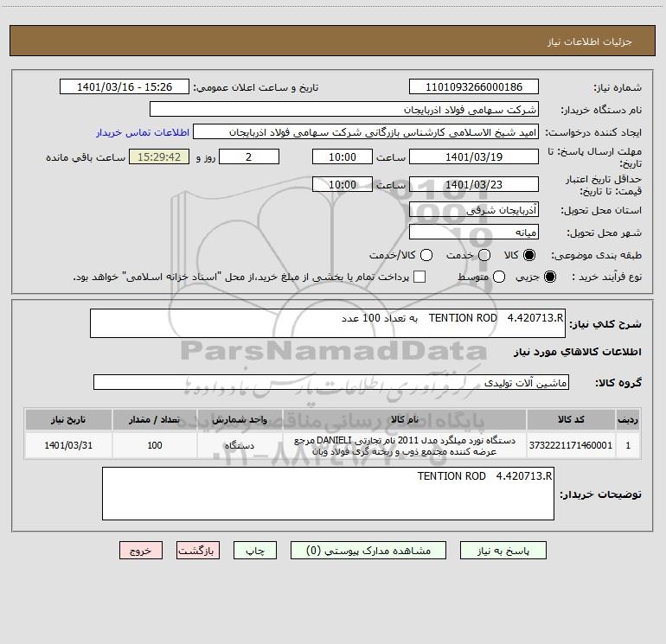The image size is (666, 644).
Task: Click the remaining time 15:29:42 field
Action: point(159,156)
